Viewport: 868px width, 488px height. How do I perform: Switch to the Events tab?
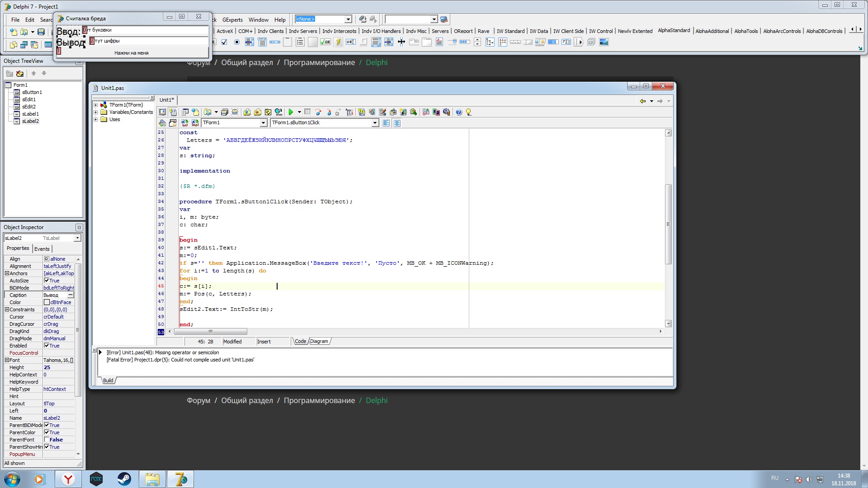[42, 249]
